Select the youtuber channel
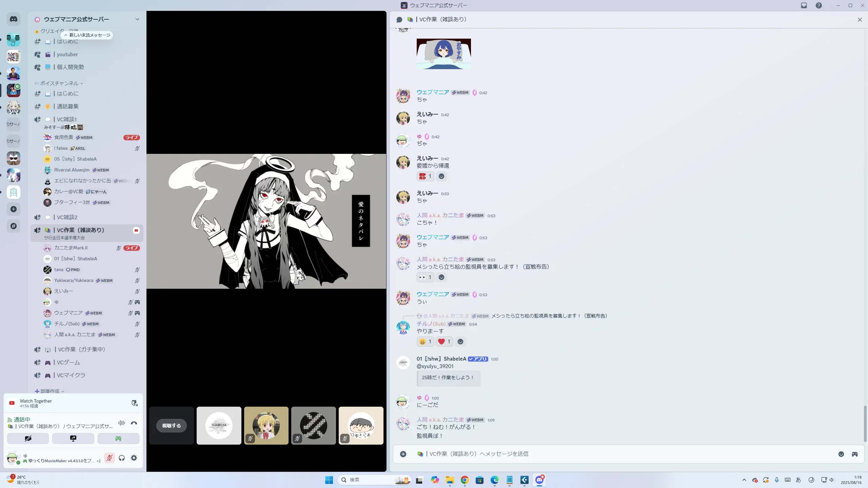 [x=67, y=54]
